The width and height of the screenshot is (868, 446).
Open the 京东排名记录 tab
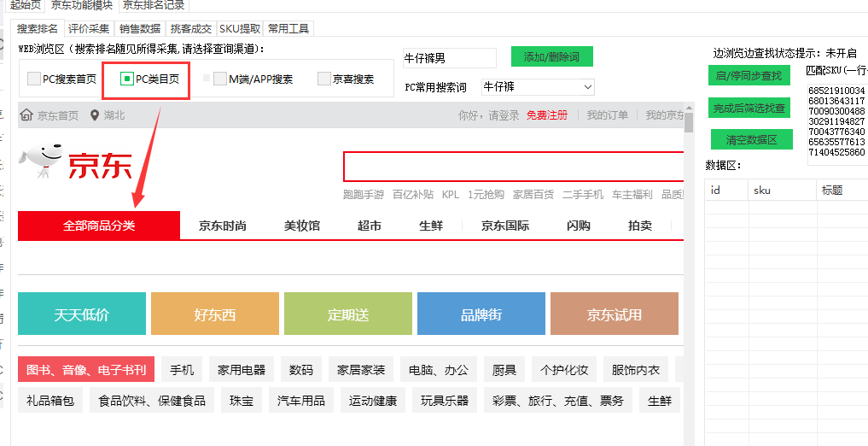(x=154, y=5)
